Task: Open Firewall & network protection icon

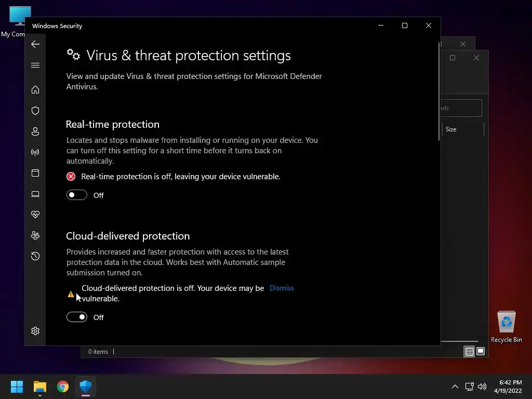Action: pos(35,152)
